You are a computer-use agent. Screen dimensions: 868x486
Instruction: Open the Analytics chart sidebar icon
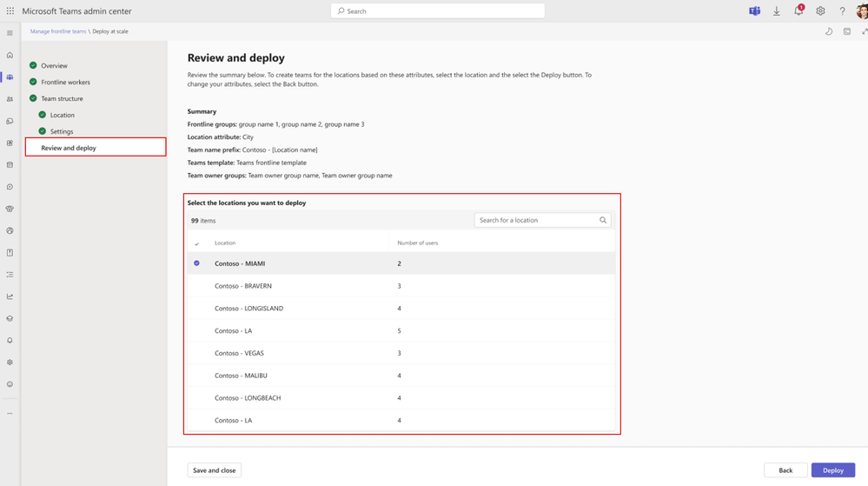coord(10,296)
